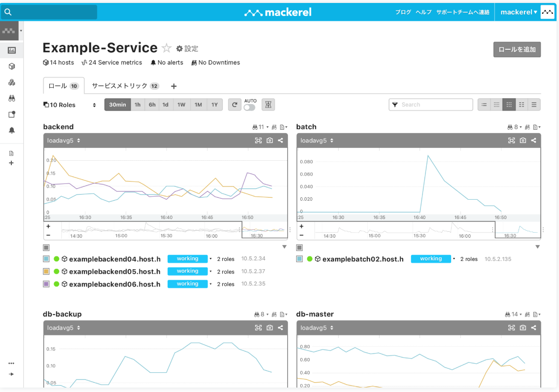Click the purple swatch for examplebackend06
This screenshot has width=559, height=392.
46,284
